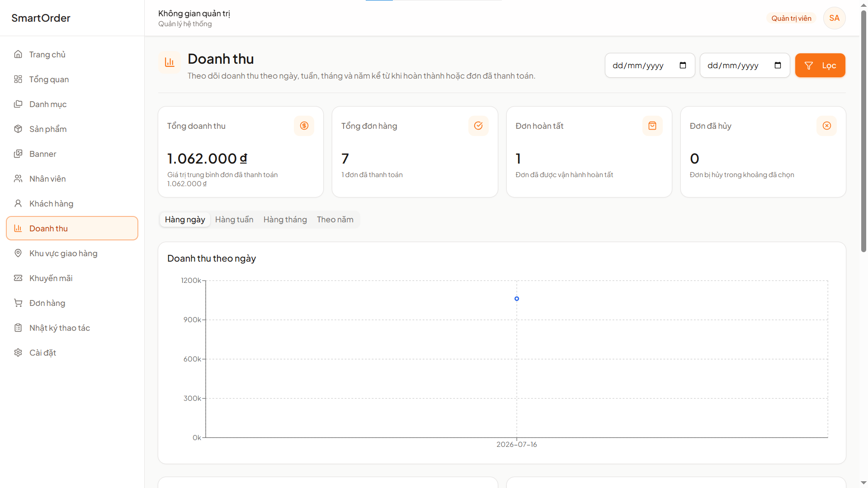Go to SmartOrder logo home

(x=41, y=18)
